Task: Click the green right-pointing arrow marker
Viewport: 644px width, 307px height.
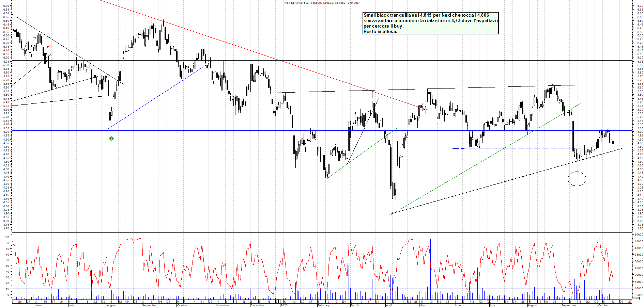Action: [35, 38]
